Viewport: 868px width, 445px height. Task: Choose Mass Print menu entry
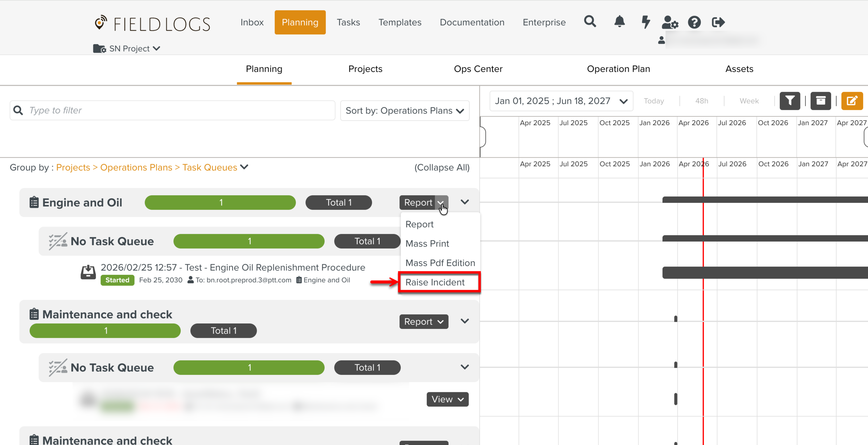(427, 244)
